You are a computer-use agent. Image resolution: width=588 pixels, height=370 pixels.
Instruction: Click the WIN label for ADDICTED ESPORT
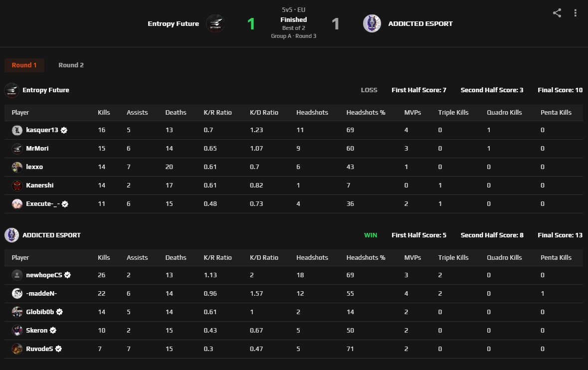(371, 235)
